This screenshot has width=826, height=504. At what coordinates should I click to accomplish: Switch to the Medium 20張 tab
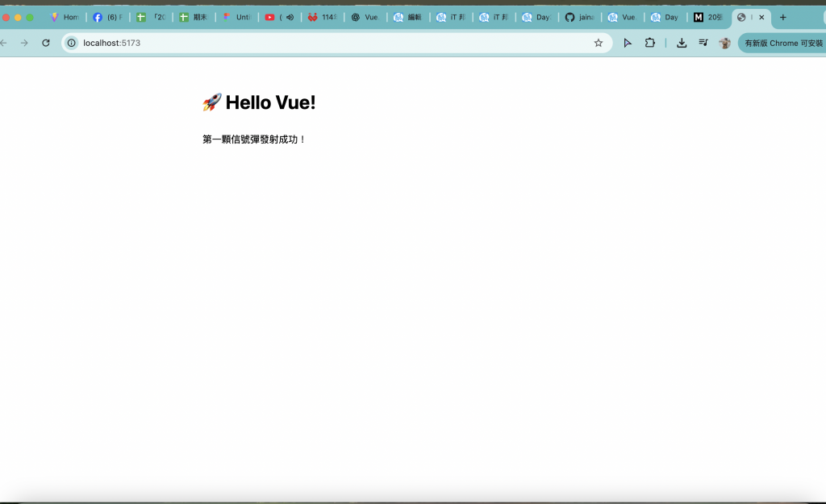708,18
